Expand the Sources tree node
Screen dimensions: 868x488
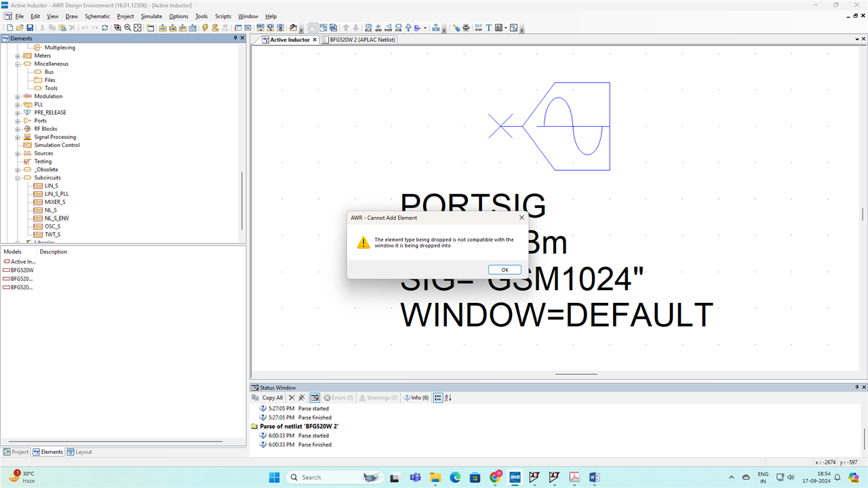click(18, 153)
